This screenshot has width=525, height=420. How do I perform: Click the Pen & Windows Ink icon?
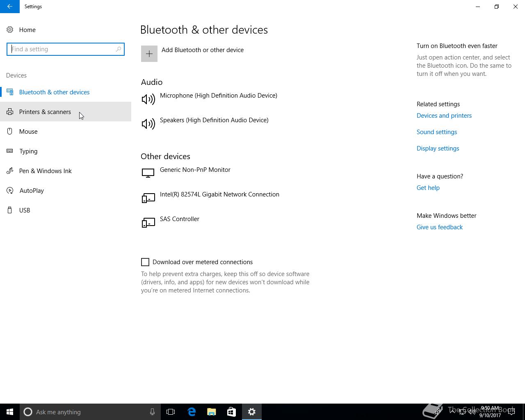pyautogui.click(x=10, y=171)
